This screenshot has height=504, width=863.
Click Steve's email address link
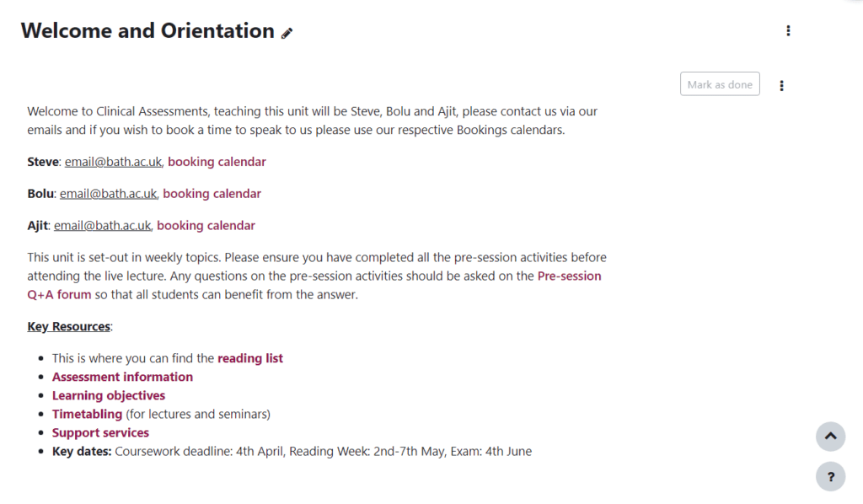click(x=113, y=162)
